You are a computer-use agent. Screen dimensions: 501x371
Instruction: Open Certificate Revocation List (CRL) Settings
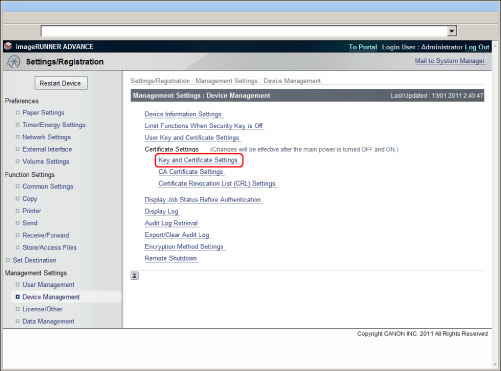click(217, 184)
